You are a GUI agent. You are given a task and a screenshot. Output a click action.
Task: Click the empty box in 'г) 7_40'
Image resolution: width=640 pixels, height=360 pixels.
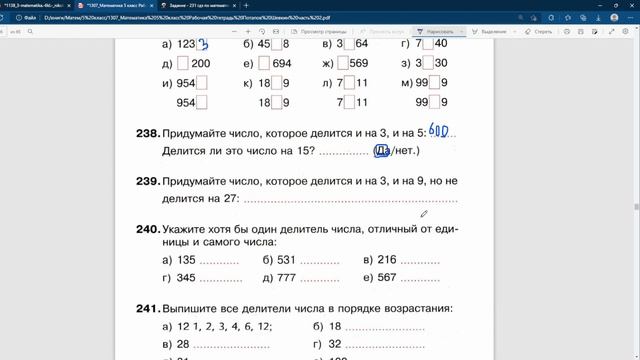428,43
